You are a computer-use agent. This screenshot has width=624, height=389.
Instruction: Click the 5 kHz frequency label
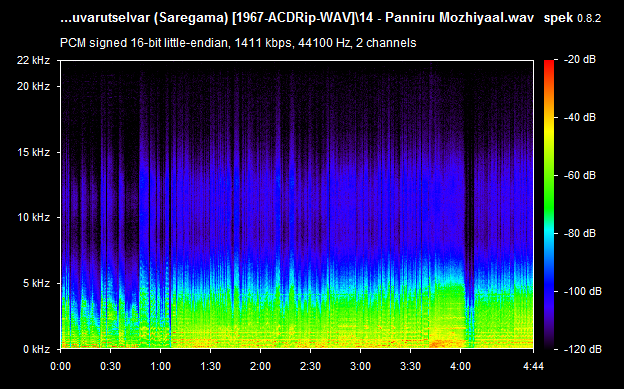pos(36,283)
